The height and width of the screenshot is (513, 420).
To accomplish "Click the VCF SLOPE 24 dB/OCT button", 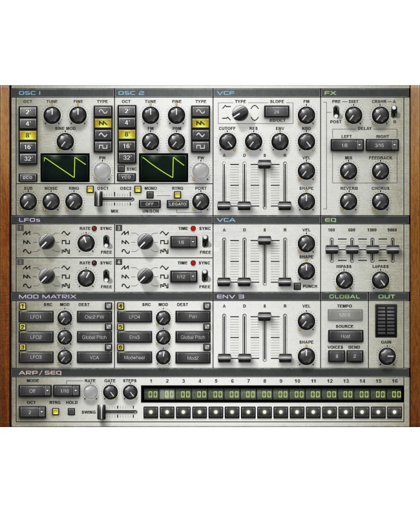I will coord(277,112).
